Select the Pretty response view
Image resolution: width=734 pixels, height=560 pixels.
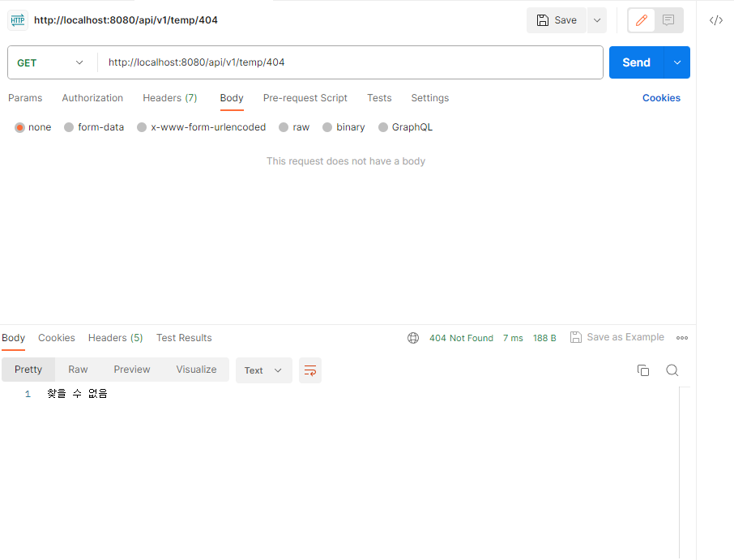click(28, 370)
